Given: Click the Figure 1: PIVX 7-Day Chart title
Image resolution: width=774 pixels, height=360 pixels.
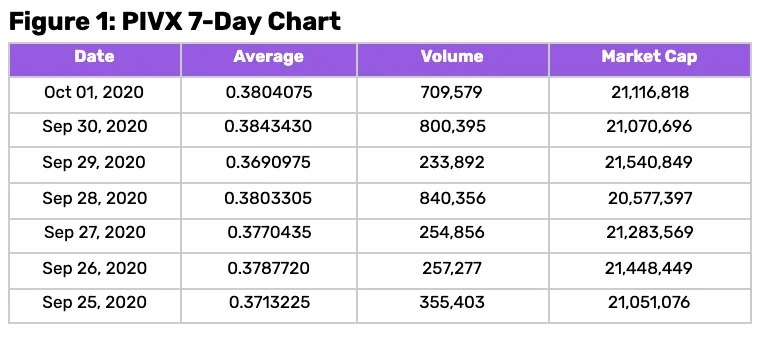Looking at the screenshot, I should pos(175,21).
